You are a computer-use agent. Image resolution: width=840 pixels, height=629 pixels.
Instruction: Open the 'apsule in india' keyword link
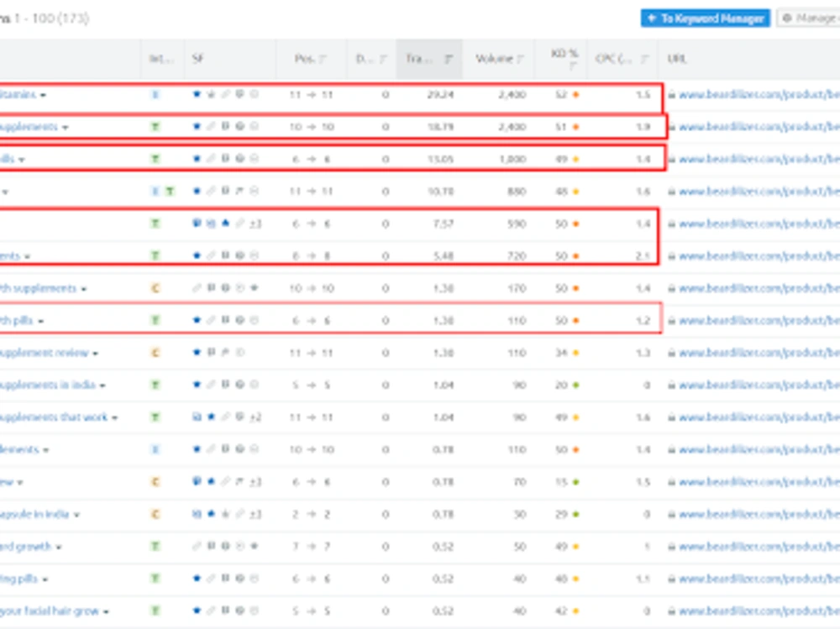click(x=34, y=514)
